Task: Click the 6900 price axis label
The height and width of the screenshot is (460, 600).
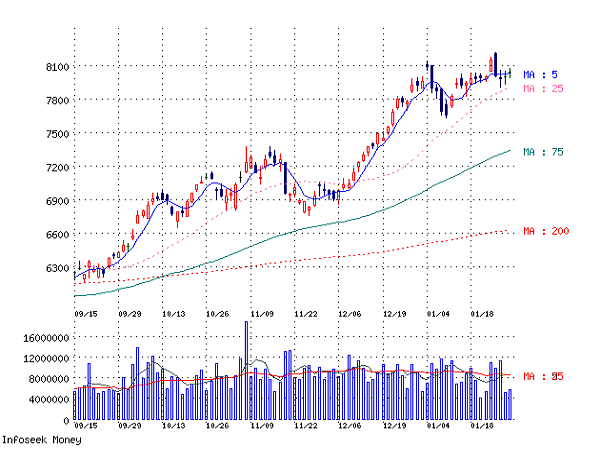Action: point(57,201)
